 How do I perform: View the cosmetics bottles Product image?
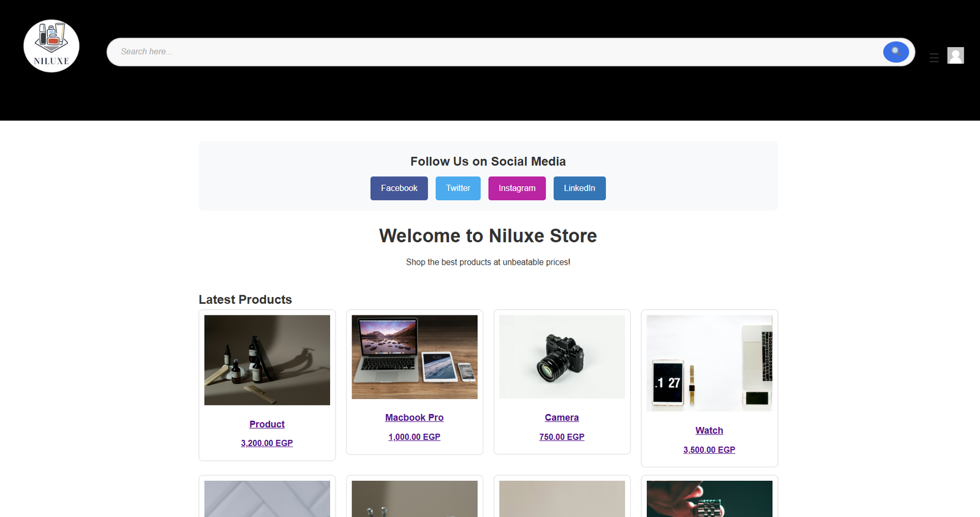tap(267, 360)
